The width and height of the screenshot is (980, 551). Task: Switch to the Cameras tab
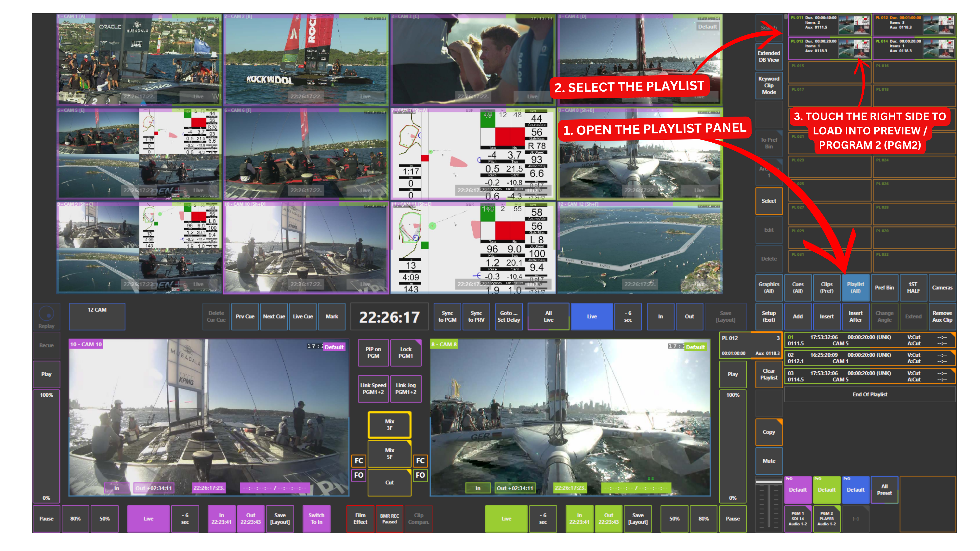pos(942,287)
